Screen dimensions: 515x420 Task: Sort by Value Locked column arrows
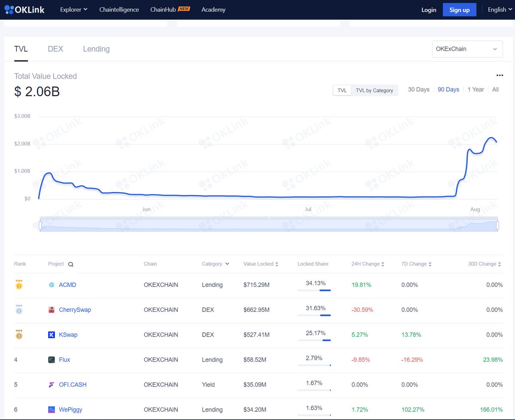coord(277,264)
